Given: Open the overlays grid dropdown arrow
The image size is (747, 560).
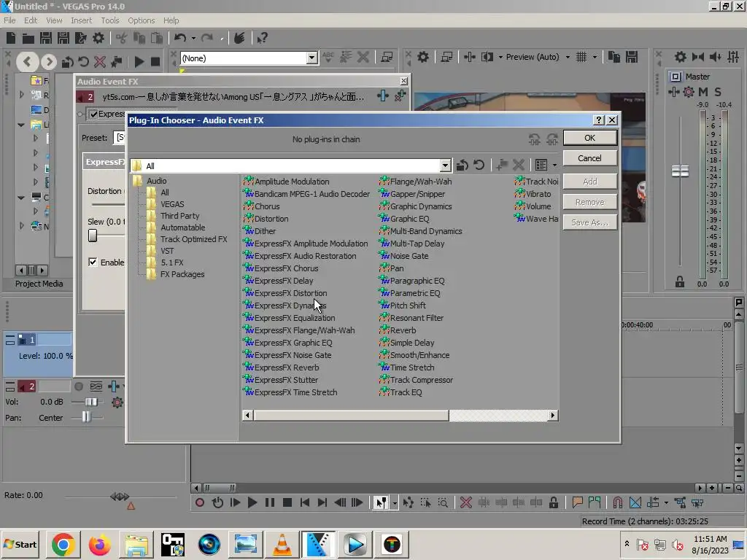Looking at the screenshot, I should point(595,57).
